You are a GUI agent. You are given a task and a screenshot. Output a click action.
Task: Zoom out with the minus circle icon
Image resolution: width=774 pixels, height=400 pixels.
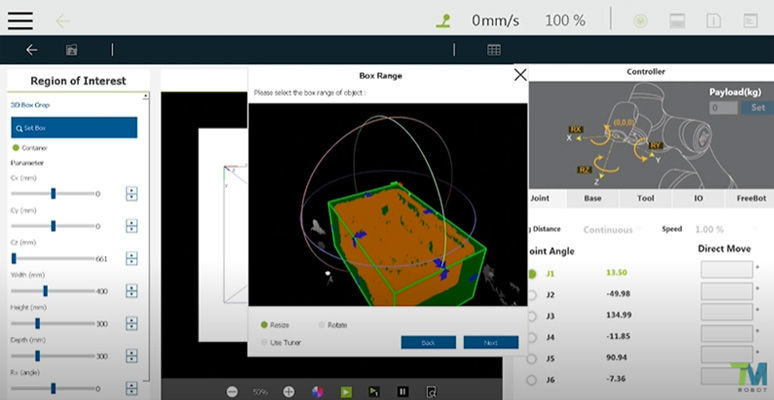[x=232, y=392]
